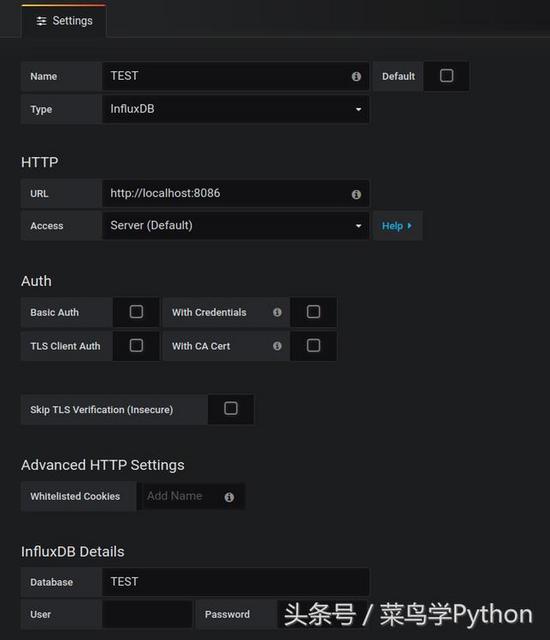This screenshot has width=550, height=640.
Task: Enable With CA Cert checkbox
Action: coord(313,345)
